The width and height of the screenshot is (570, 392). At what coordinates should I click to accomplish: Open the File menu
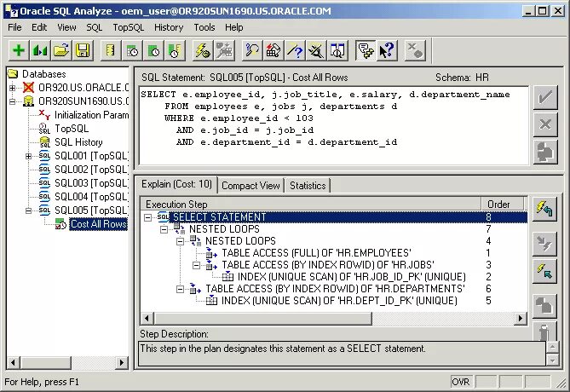(x=14, y=27)
